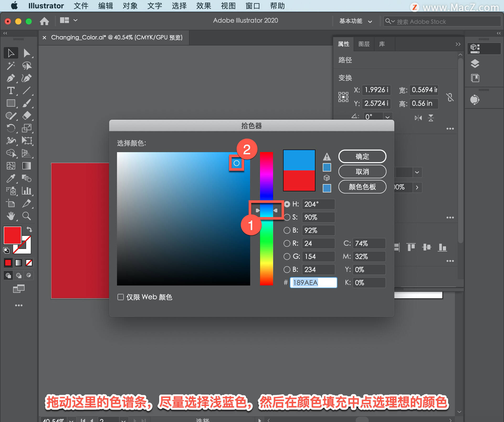Click the X position field
Image resolution: width=504 pixels, height=422 pixels.
pos(376,90)
